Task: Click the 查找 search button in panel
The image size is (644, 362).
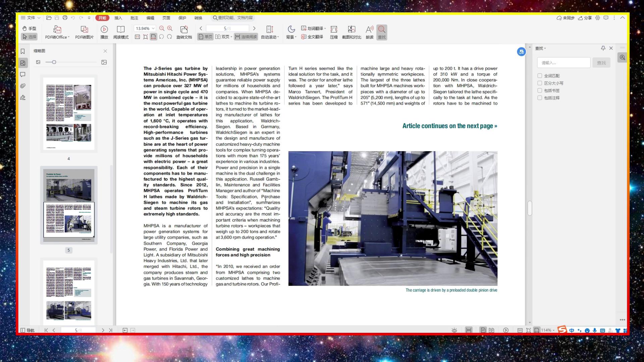Action: tap(601, 63)
